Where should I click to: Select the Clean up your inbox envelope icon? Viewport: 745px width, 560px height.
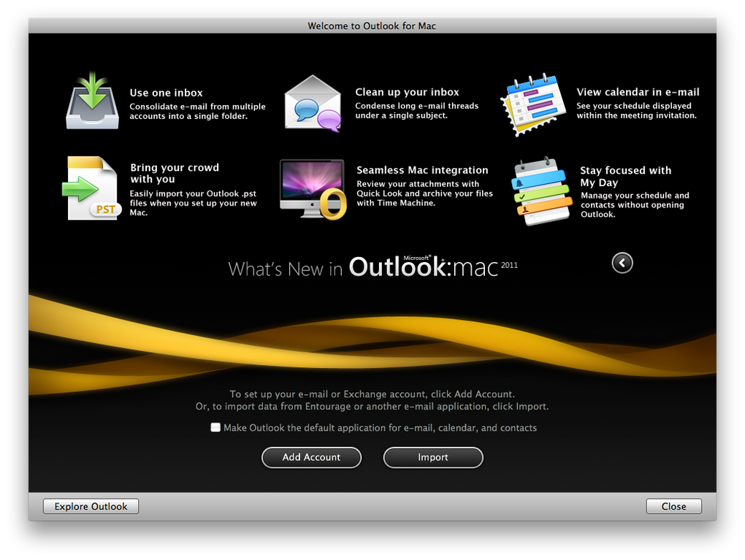tap(313, 102)
